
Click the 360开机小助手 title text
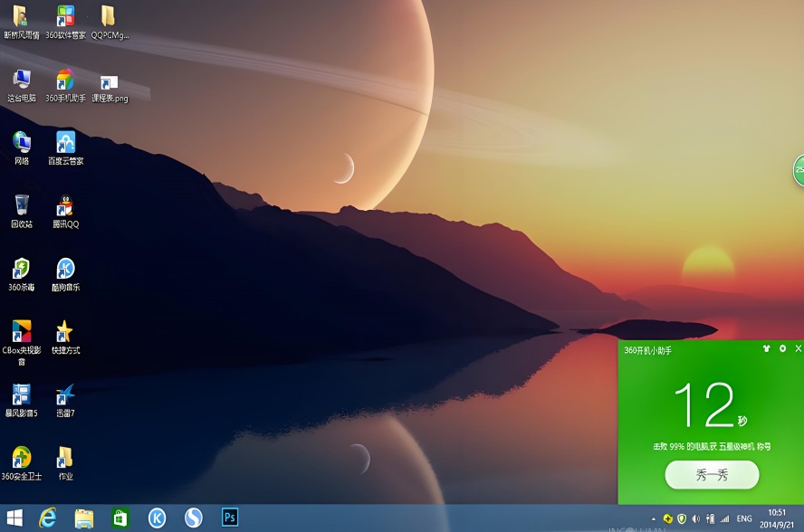(x=647, y=350)
